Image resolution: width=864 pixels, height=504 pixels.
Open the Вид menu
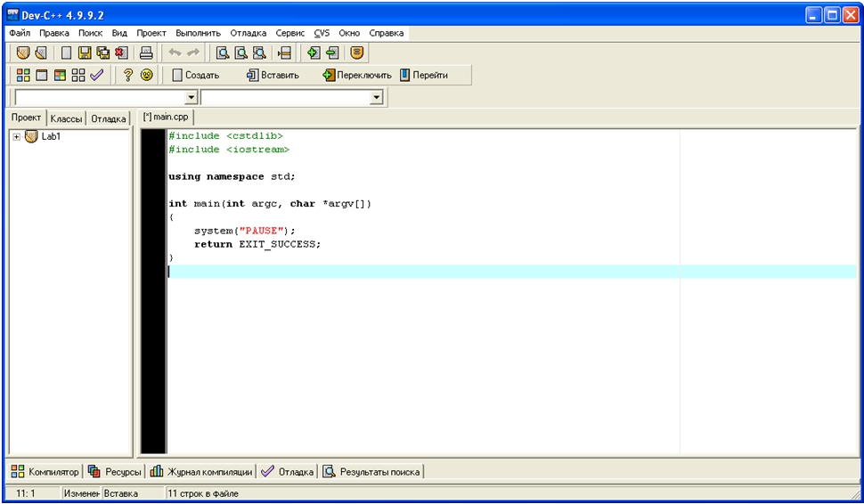[x=119, y=33]
